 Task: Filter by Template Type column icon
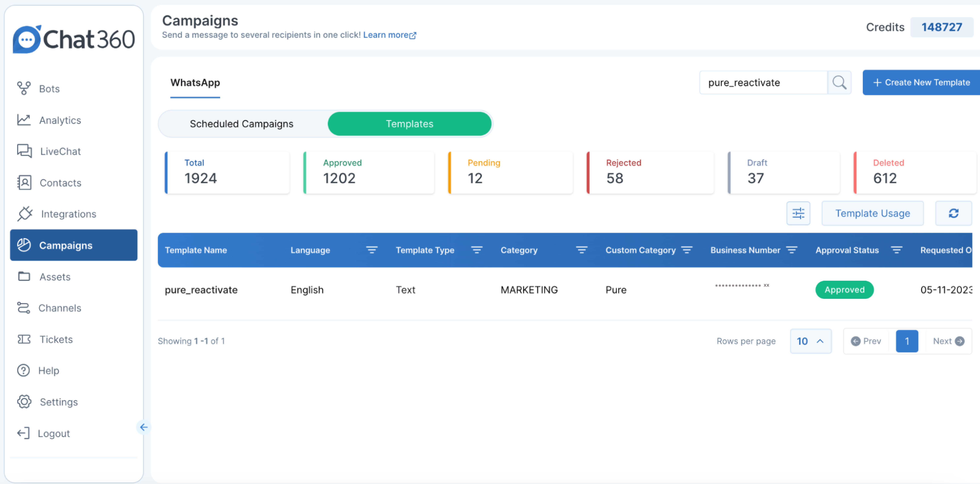tap(477, 250)
